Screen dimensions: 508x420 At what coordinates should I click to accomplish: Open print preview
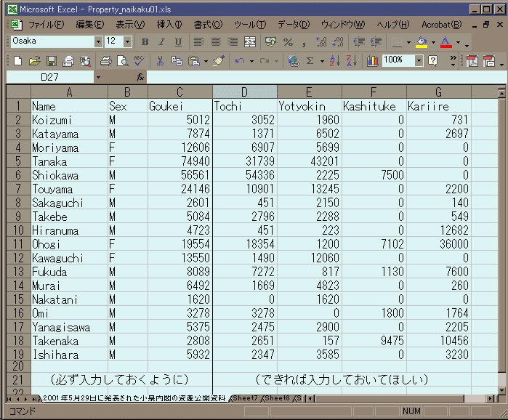pos(123,60)
